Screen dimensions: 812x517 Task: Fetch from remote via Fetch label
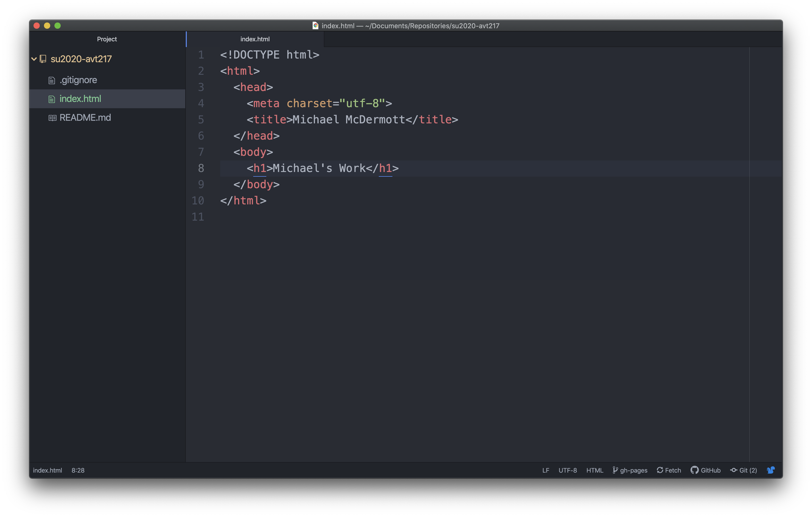[x=673, y=470]
